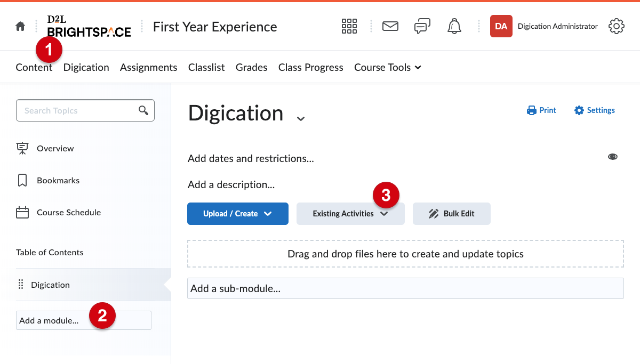640x364 pixels.
Task: Expand the Digication title dropdown arrow
Action: pyautogui.click(x=301, y=118)
